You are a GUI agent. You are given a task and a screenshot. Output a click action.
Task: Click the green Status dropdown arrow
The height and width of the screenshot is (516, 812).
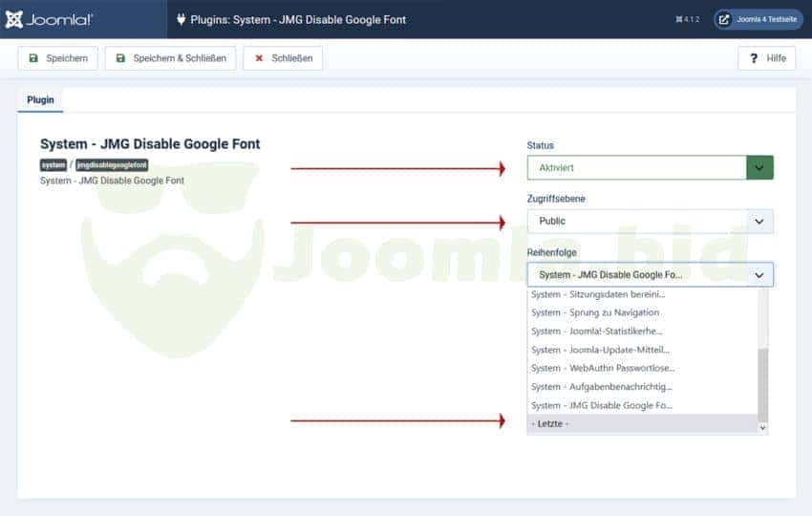[x=759, y=168]
